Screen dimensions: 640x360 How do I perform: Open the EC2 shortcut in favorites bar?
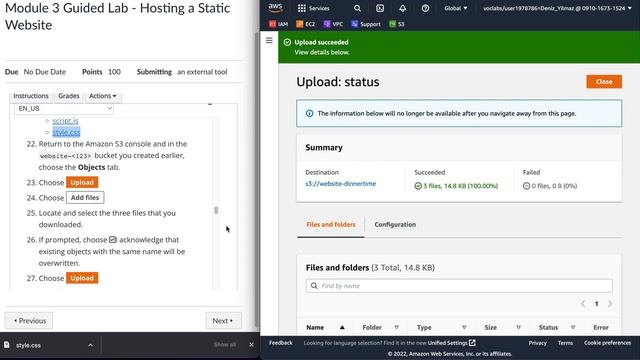[x=306, y=24]
